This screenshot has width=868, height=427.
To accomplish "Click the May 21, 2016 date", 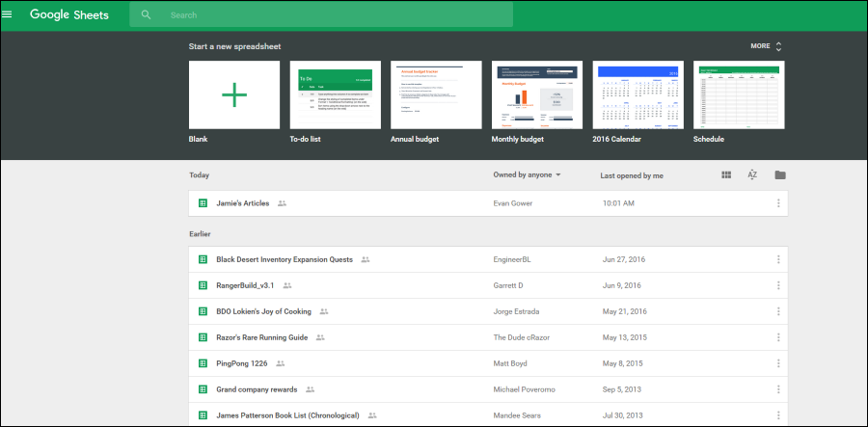I will point(624,311).
